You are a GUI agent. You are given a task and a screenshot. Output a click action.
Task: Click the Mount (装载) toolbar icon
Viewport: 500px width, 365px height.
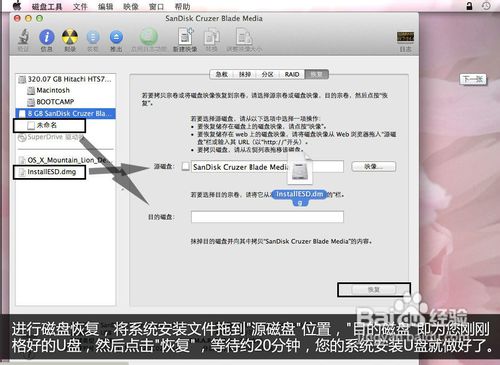point(93,37)
